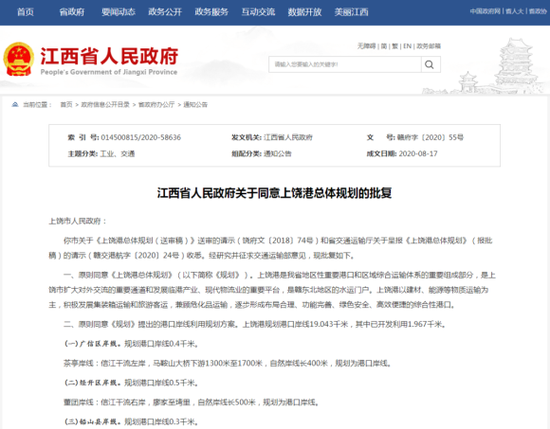
Task: Open the 首页 navigation menu item
Action: 26,12
